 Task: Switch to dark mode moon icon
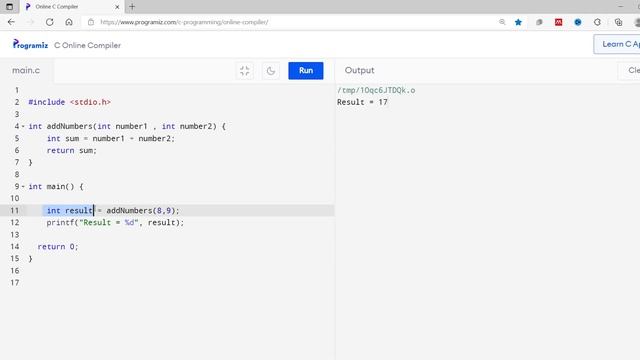(x=271, y=71)
